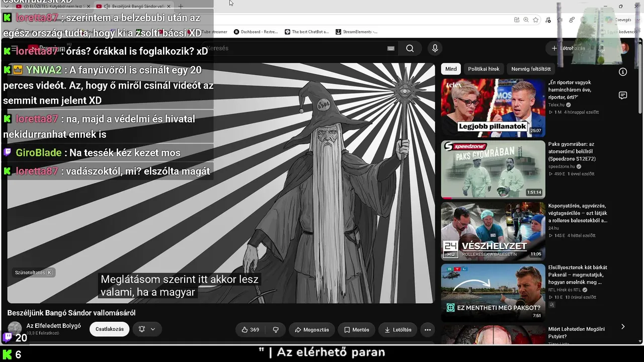Image resolution: width=644 pixels, height=362 pixels.
Task: Open video titled Koponyatörés, agyvérzés, végtagsérülés
Action: tap(578, 213)
